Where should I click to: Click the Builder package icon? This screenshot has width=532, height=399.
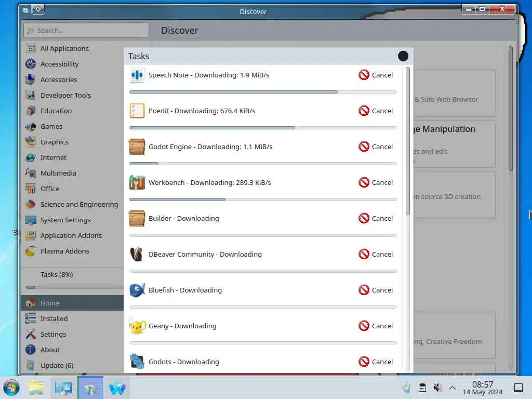pyautogui.click(x=137, y=219)
